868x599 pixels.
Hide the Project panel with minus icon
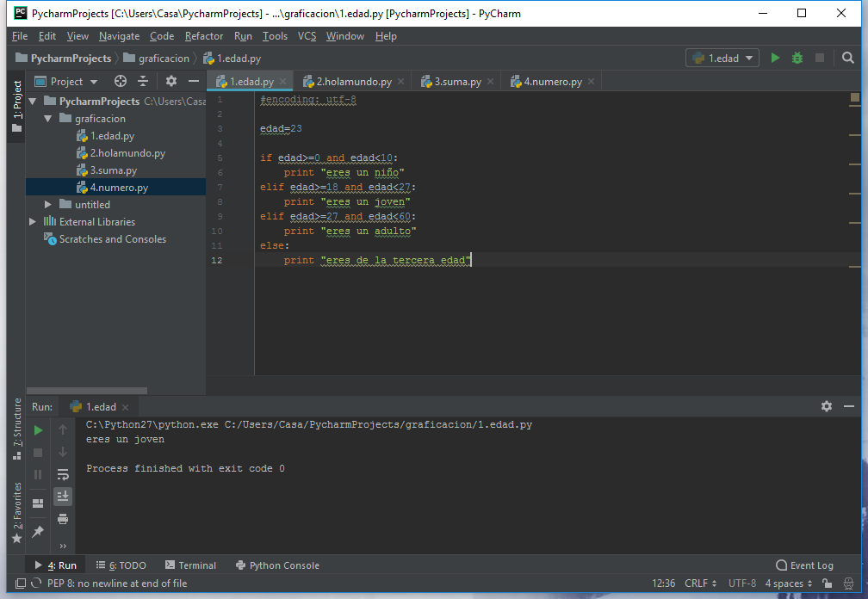point(193,81)
